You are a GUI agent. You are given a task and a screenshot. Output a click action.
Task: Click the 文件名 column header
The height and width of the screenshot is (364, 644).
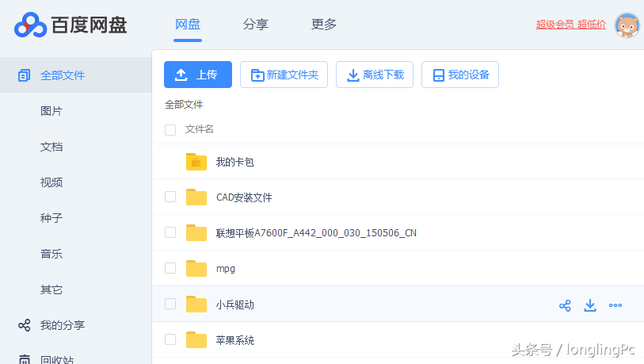point(199,129)
